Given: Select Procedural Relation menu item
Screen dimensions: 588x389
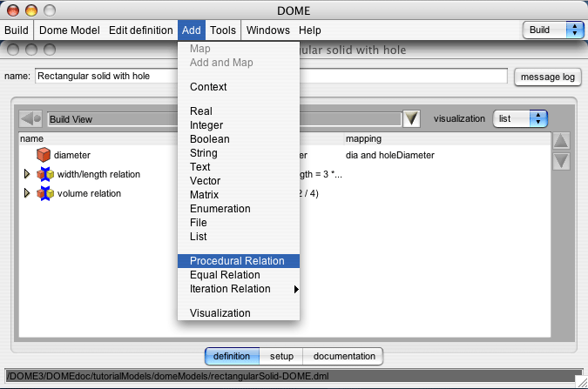Looking at the screenshot, I should click(239, 261).
